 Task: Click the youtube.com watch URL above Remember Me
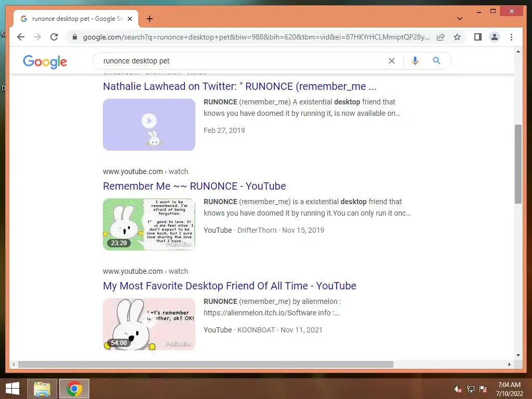tap(145, 171)
